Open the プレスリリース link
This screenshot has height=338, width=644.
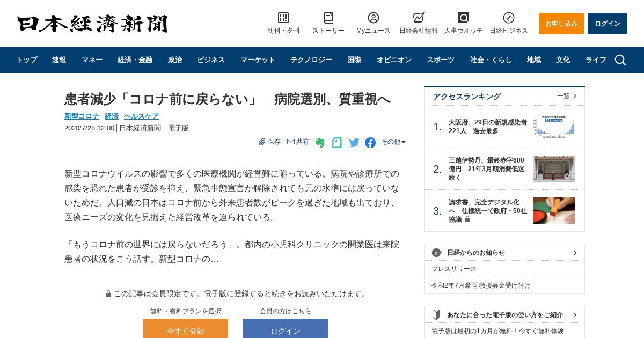tap(454, 269)
